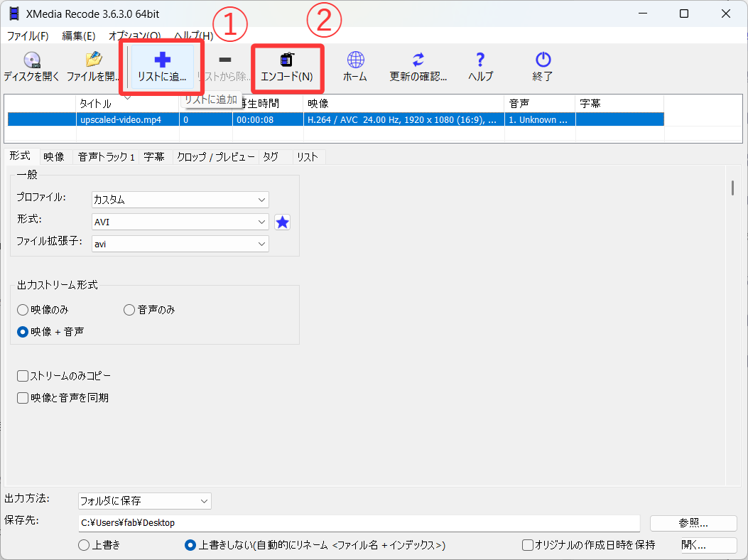Click the Exit (終了) power icon
Image resolution: width=748 pixels, height=560 pixels.
(x=543, y=60)
